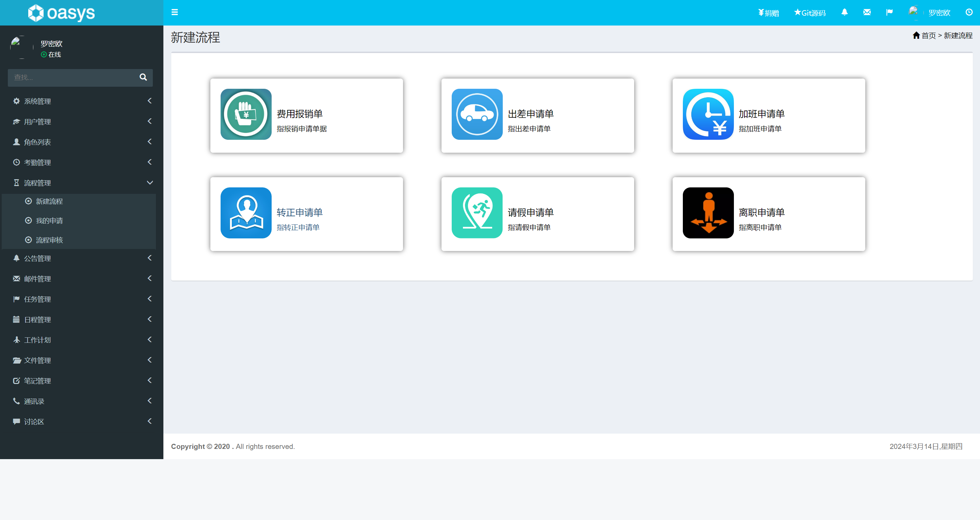Image resolution: width=980 pixels, height=520 pixels.
Task: Click the 通讯录 label in the sidebar
Action: tap(34, 401)
